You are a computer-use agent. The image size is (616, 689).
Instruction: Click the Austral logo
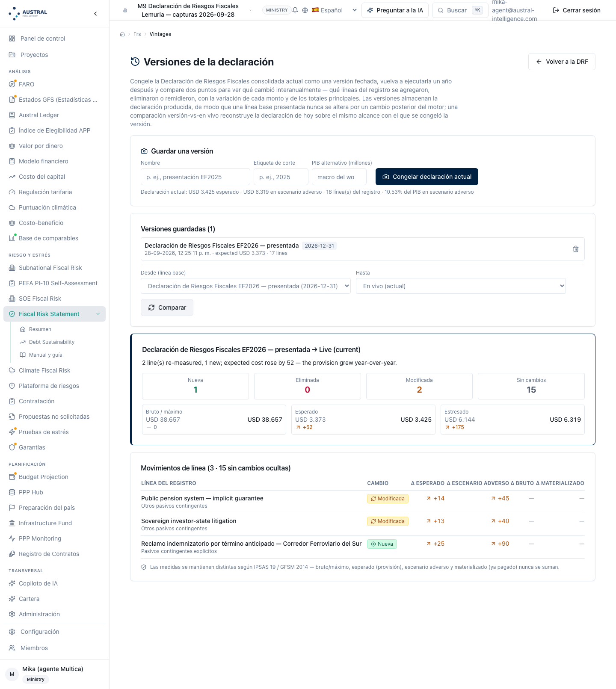coord(28,13)
